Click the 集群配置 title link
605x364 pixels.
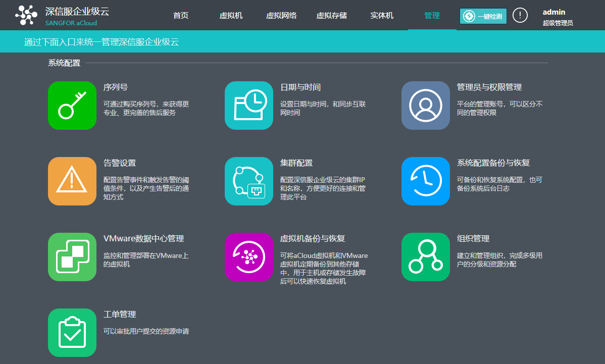coord(296,163)
